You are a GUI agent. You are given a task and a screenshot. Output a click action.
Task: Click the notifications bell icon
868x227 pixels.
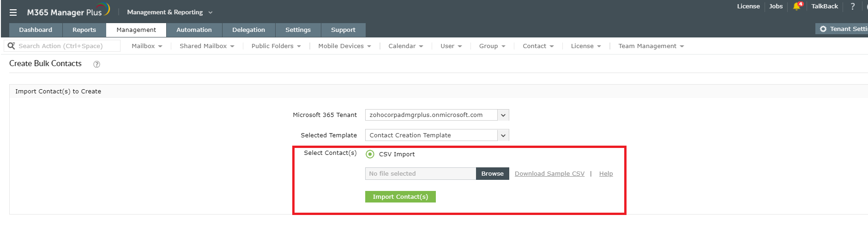tap(796, 6)
